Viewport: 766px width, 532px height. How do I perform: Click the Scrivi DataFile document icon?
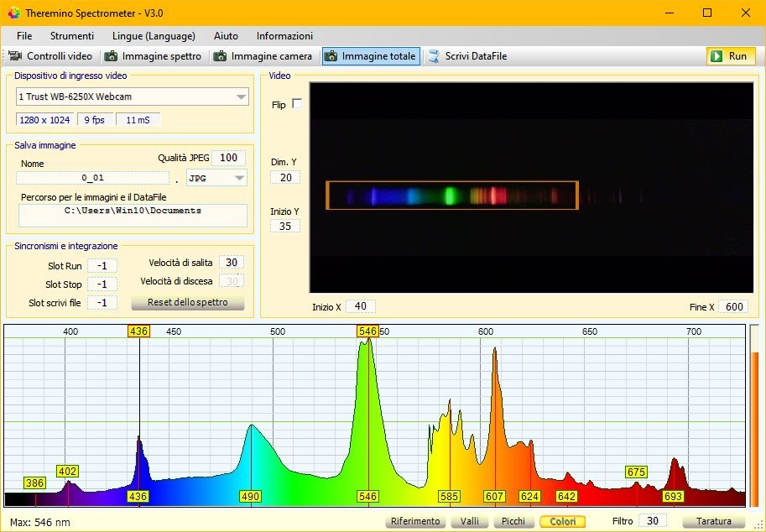tap(434, 56)
